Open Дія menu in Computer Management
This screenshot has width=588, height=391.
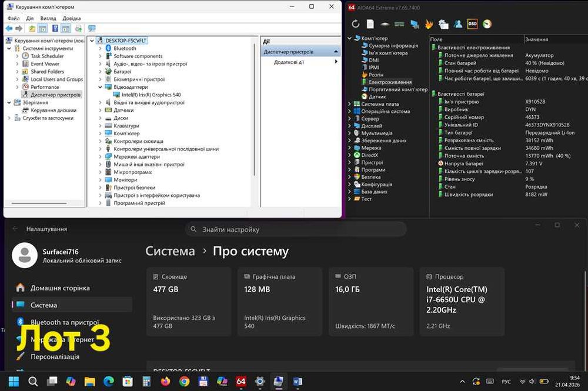[30, 18]
